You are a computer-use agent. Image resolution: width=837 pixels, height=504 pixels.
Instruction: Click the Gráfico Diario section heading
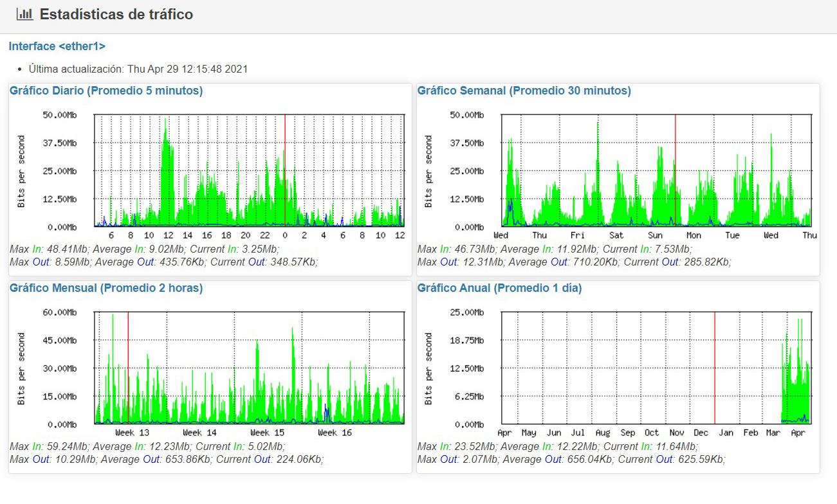pos(106,91)
